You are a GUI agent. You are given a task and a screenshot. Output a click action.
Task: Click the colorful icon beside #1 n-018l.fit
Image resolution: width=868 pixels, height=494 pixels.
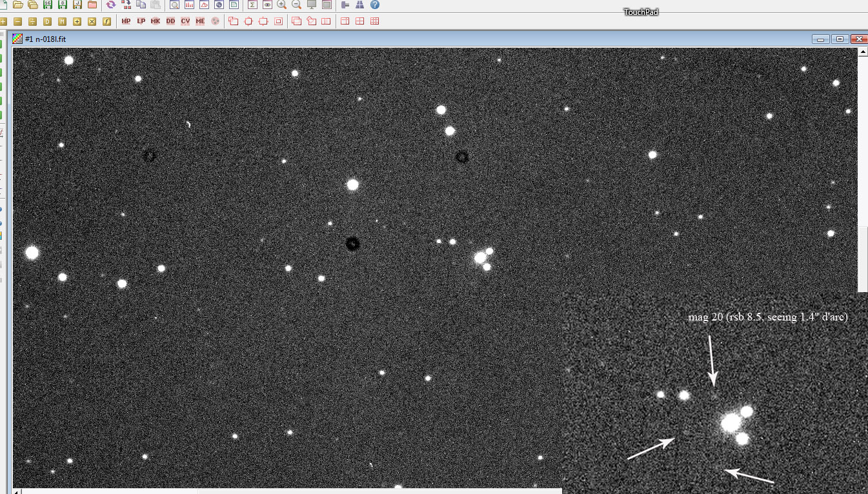click(x=17, y=39)
